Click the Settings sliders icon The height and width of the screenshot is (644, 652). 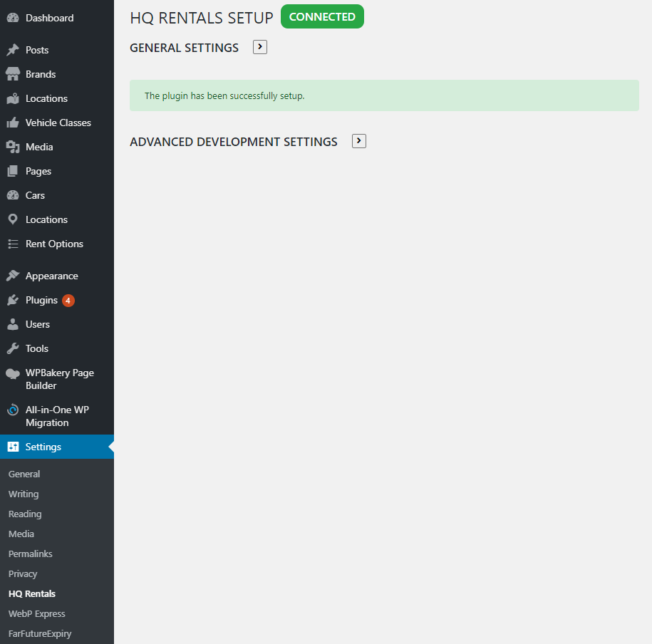13,447
